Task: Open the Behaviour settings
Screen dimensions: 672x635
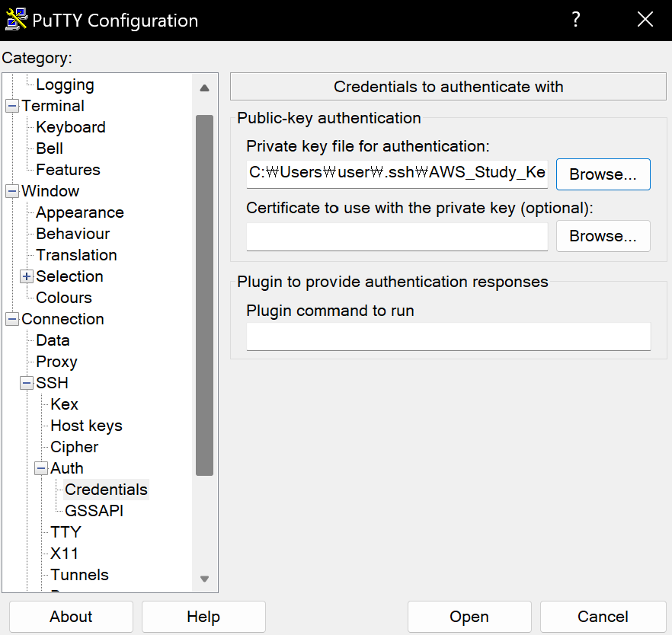Action: click(73, 234)
